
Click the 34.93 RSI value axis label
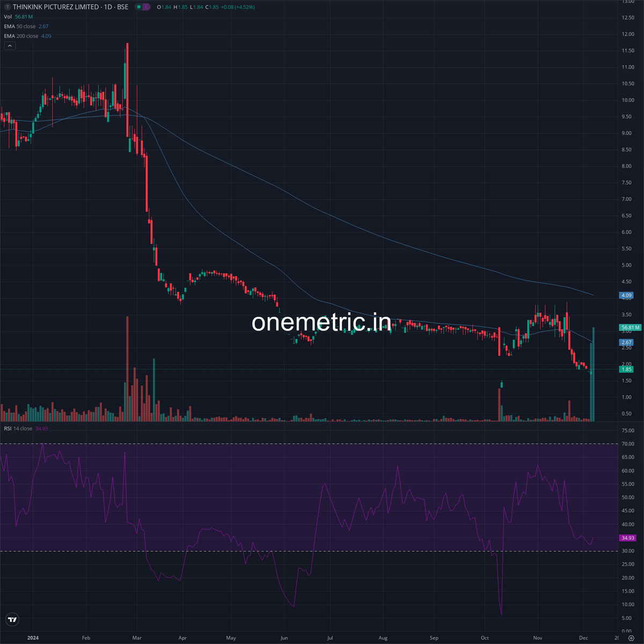(627, 538)
